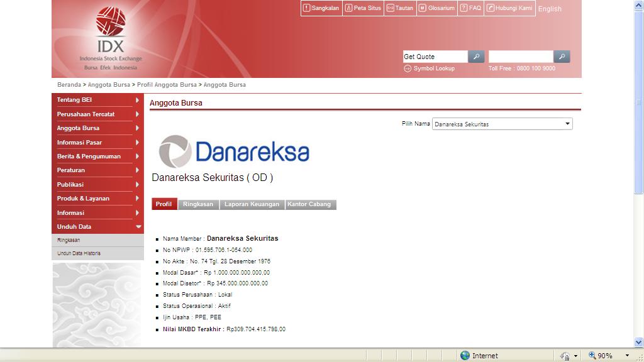Click the Nilai MKBD Terakhir value text
This screenshot has height=362, width=644.
coord(256,329)
